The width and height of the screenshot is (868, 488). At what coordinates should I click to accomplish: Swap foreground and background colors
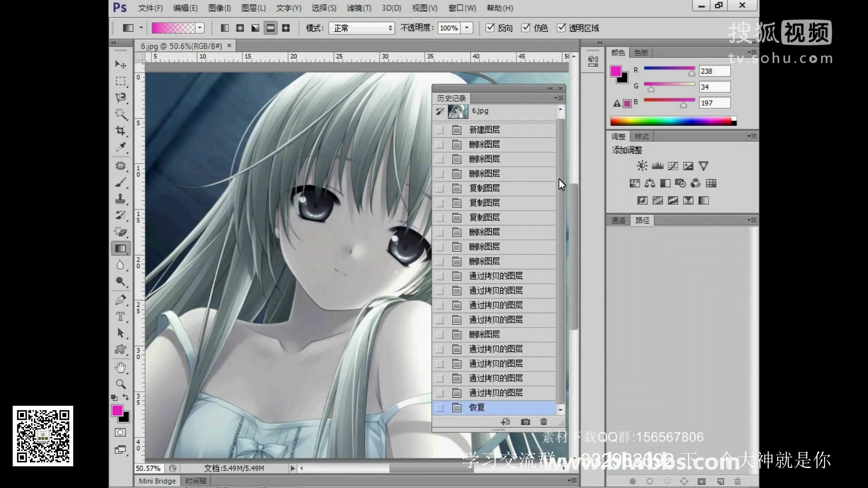(126, 397)
